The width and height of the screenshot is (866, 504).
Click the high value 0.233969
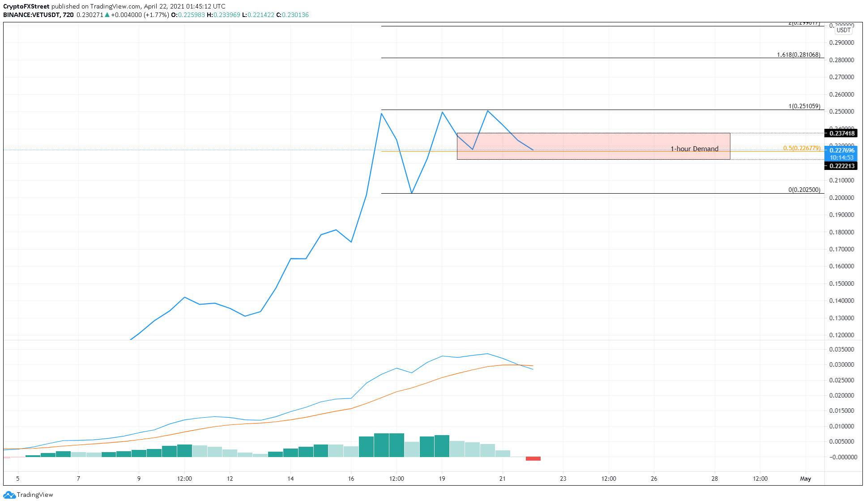[227, 15]
